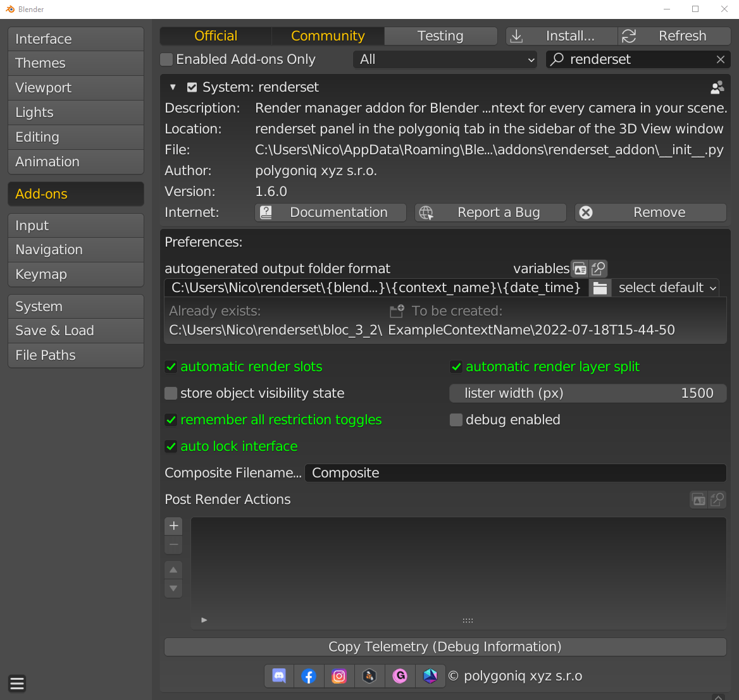Open the Facebook link icon
The height and width of the screenshot is (700, 739).
[309, 676]
